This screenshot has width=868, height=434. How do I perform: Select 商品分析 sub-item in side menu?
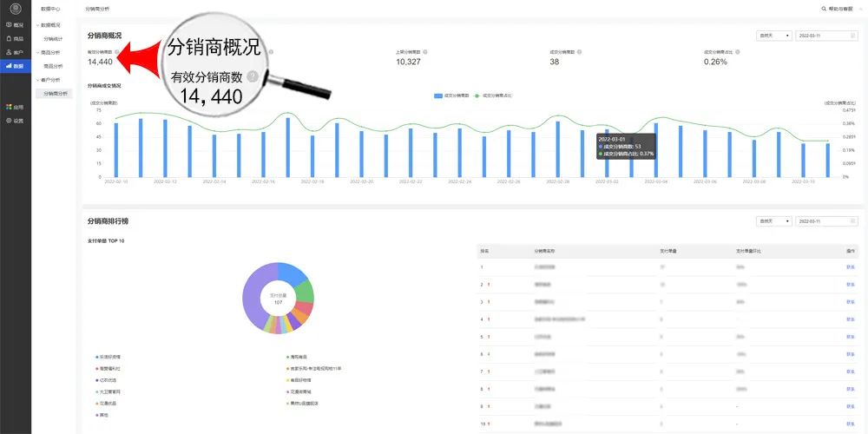(55, 66)
